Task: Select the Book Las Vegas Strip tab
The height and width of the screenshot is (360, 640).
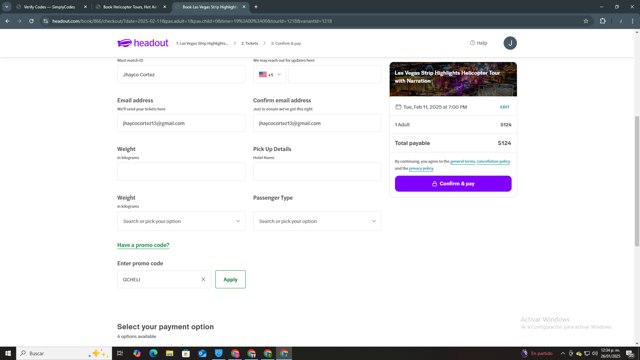Action: coord(210,7)
